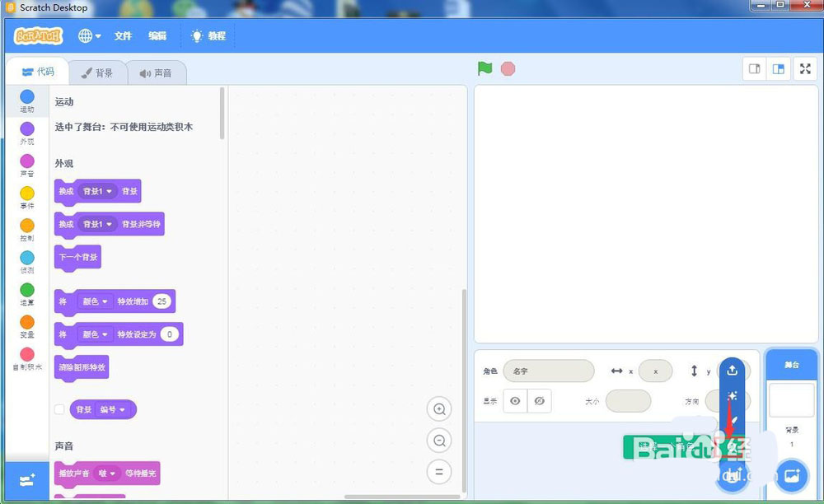Open the Add Extension panel

[26, 480]
